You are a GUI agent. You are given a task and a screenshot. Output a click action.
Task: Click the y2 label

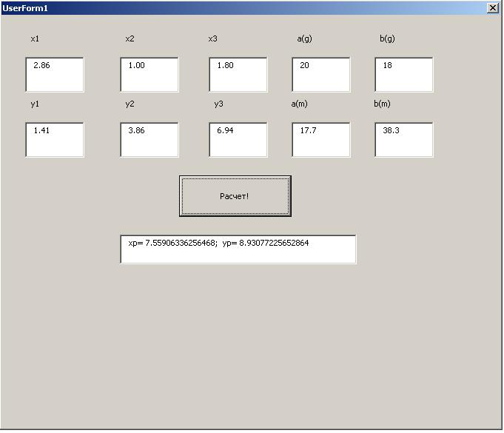tap(130, 104)
